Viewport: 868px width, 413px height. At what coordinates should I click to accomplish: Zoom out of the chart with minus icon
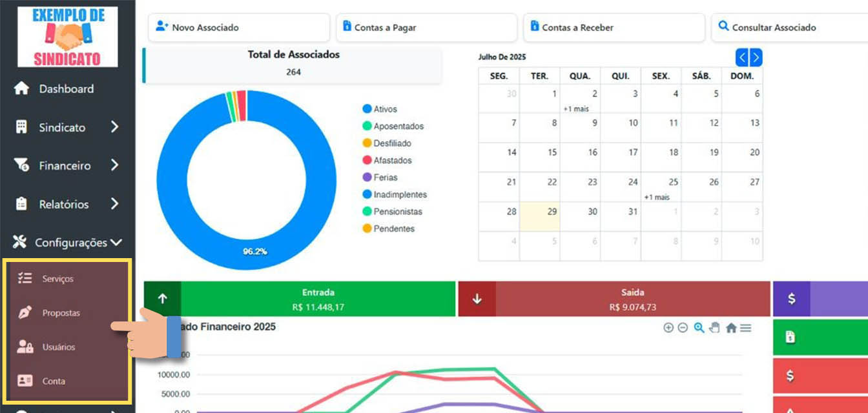(683, 328)
